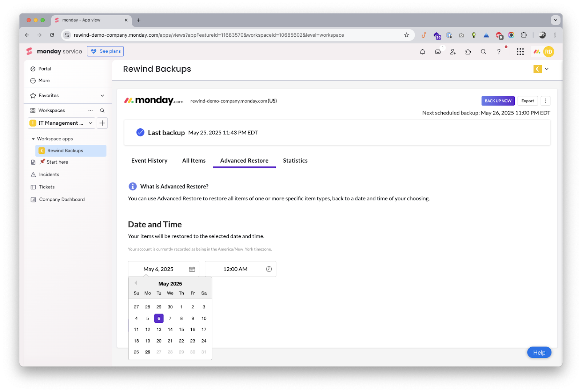Go back in browser history

point(27,35)
